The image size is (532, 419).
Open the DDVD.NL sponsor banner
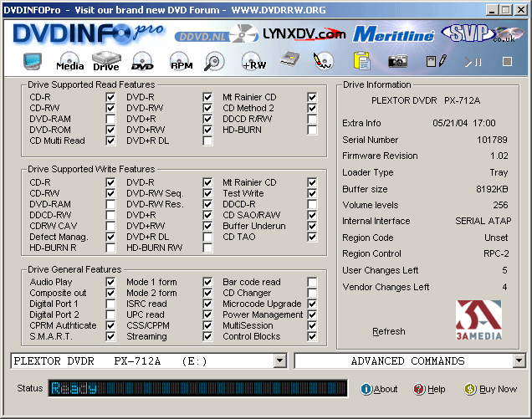pos(216,35)
